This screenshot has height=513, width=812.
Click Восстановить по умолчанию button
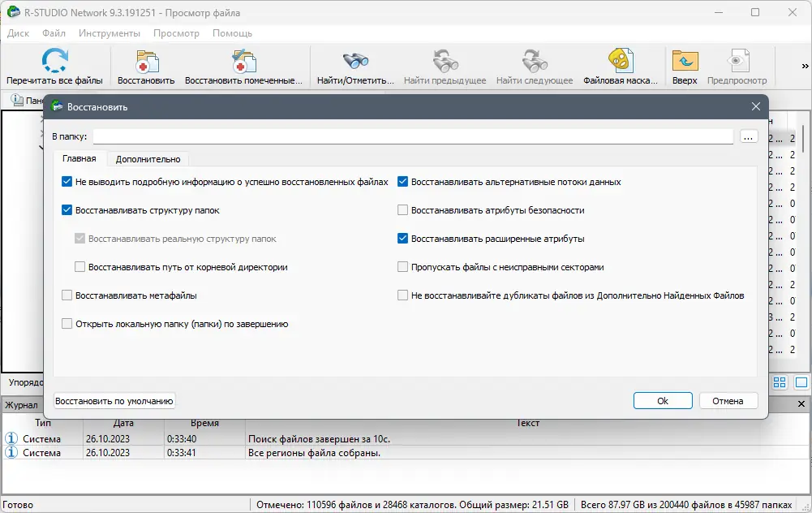(x=114, y=400)
